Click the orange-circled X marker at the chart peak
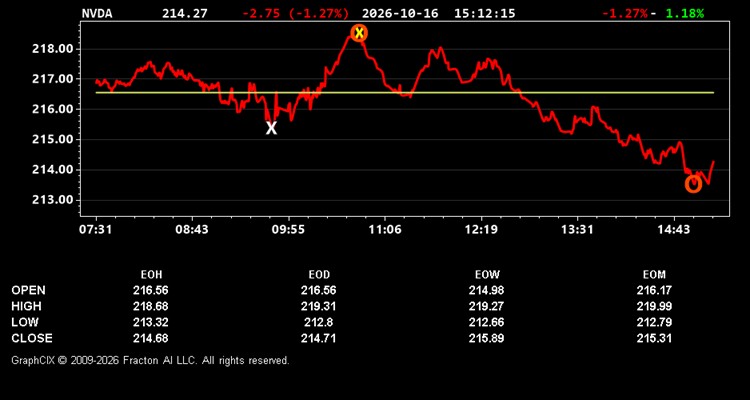Screen dimensions: 750x400 click(359, 33)
